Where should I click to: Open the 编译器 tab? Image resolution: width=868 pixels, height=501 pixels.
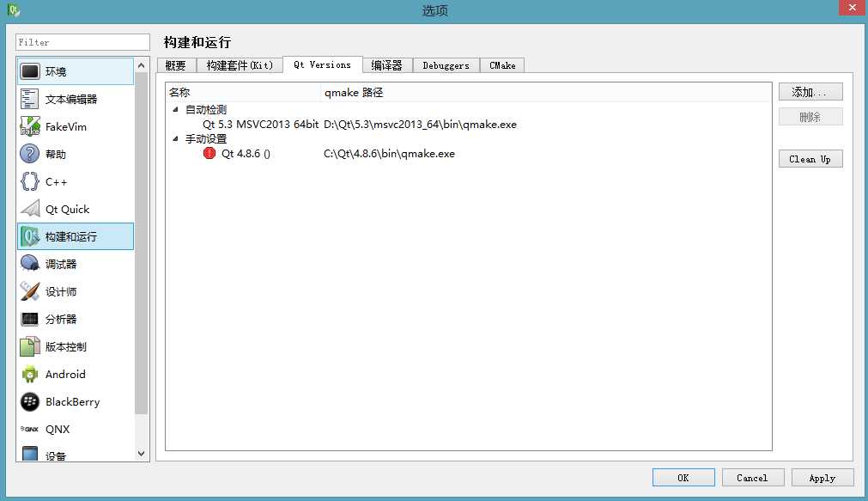[387, 65]
